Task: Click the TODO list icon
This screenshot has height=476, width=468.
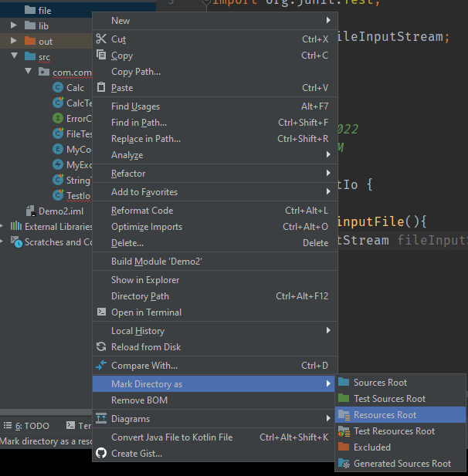Action: (x=8, y=425)
